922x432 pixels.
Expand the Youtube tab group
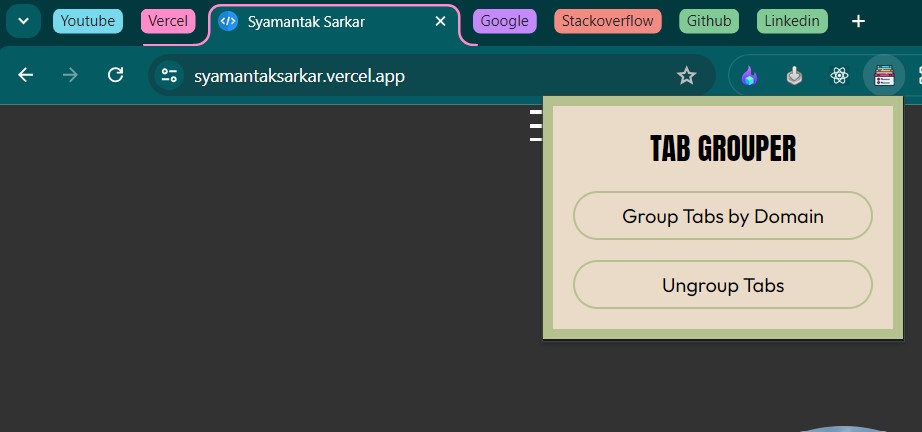[88, 21]
